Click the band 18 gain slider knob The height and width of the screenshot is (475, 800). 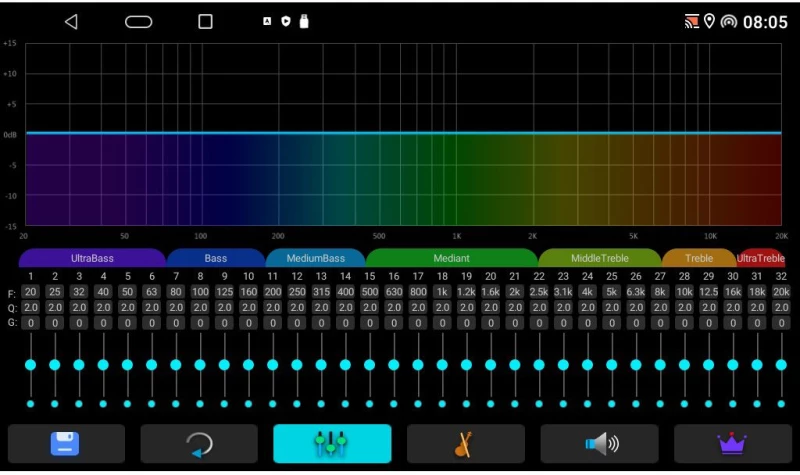(x=442, y=365)
